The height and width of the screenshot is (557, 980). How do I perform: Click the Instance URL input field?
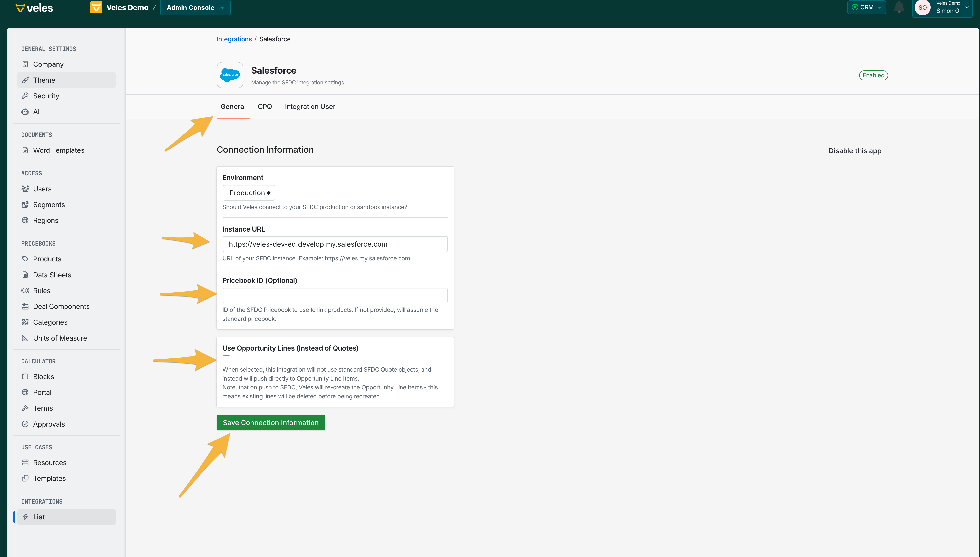[335, 244]
